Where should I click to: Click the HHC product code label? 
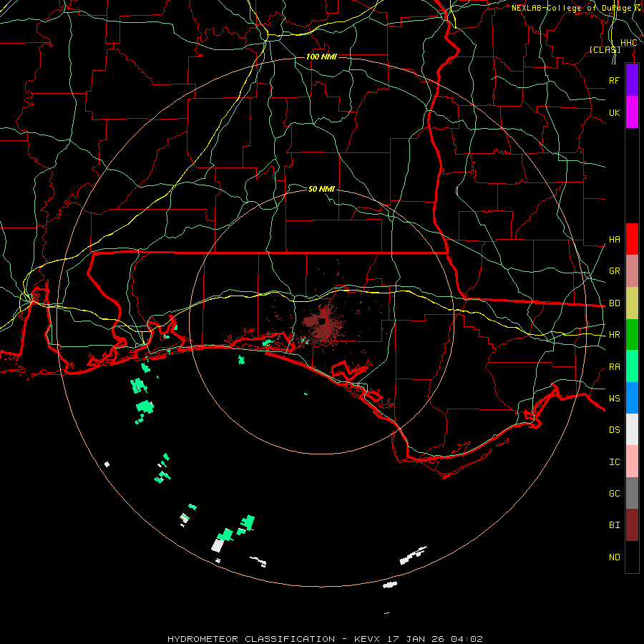tap(628, 43)
